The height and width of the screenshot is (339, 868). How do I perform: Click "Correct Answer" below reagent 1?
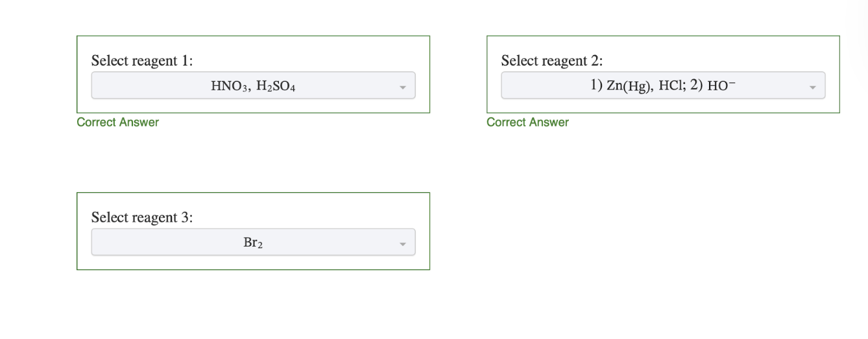(x=117, y=122)
